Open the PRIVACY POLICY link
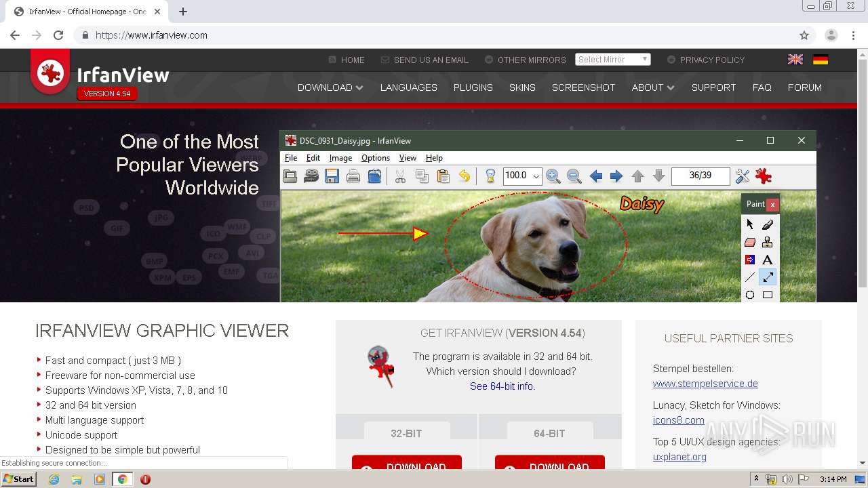Viewport: 868px width, 488px height. click(x=706, y=60)
